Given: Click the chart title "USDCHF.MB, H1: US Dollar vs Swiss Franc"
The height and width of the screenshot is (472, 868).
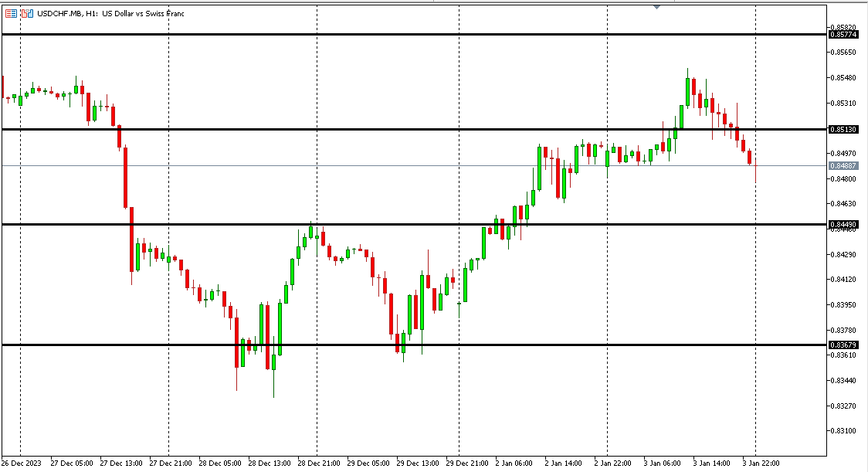Looking at the screenshot, I should pos(110,13).
